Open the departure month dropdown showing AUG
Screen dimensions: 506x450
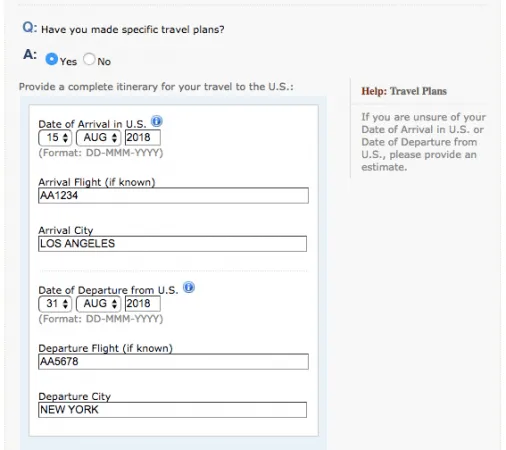98,304
